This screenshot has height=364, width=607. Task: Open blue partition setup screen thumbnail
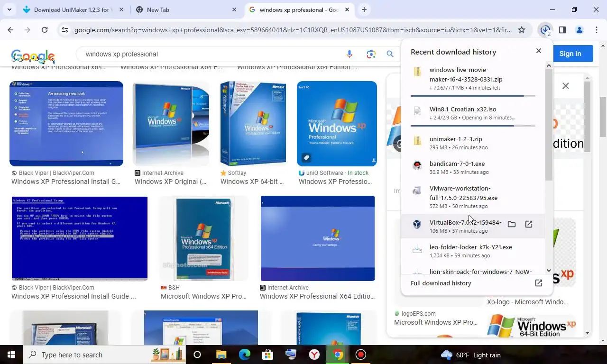tap(80, 238)
